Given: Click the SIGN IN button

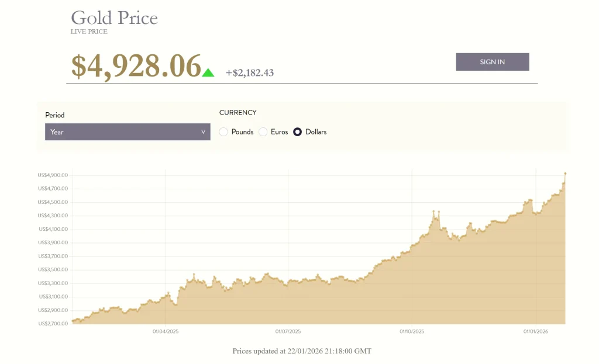Looking at the screenshot, I should point(492,61).
